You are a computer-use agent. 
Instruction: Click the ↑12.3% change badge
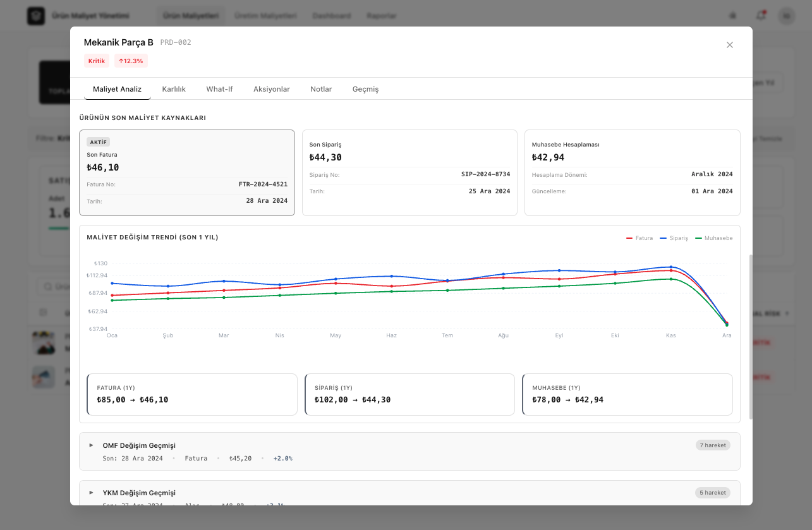(x=131, y=61)
